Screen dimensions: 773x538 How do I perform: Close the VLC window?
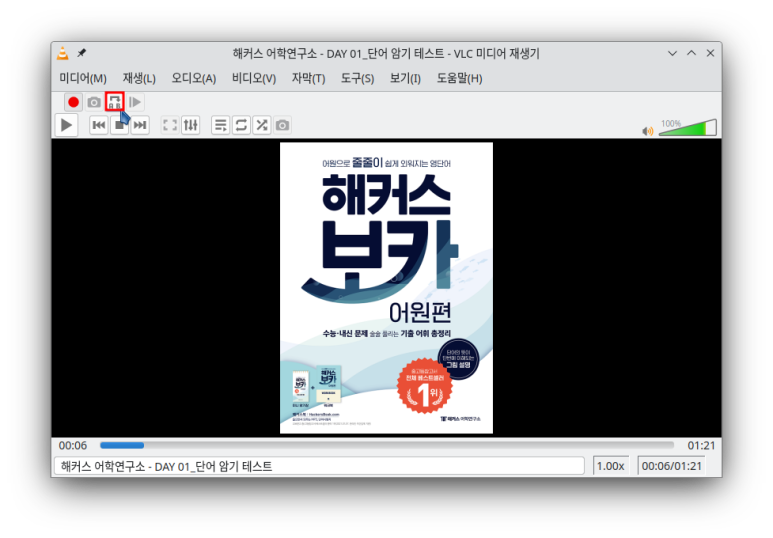(x=710, y=53)
